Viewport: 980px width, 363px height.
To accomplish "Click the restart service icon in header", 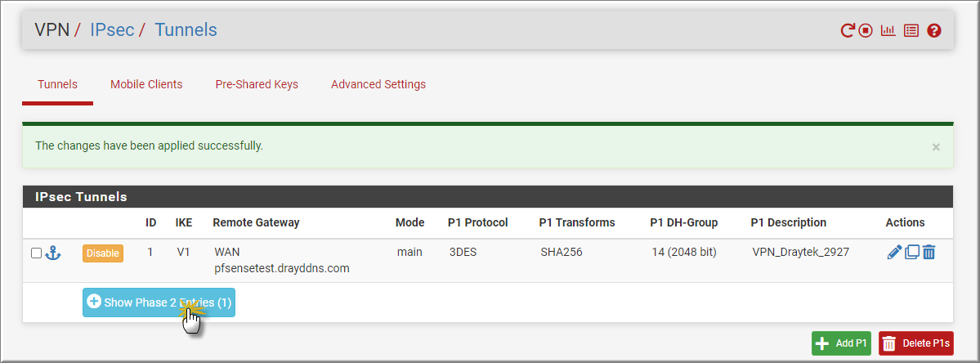I will [x=847, y=30].
